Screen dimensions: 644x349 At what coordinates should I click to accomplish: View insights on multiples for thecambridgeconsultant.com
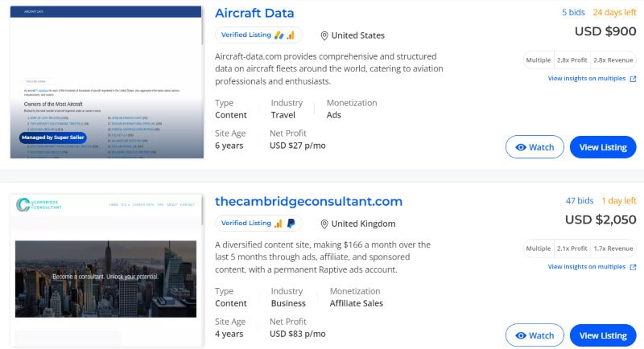[587, 267]
